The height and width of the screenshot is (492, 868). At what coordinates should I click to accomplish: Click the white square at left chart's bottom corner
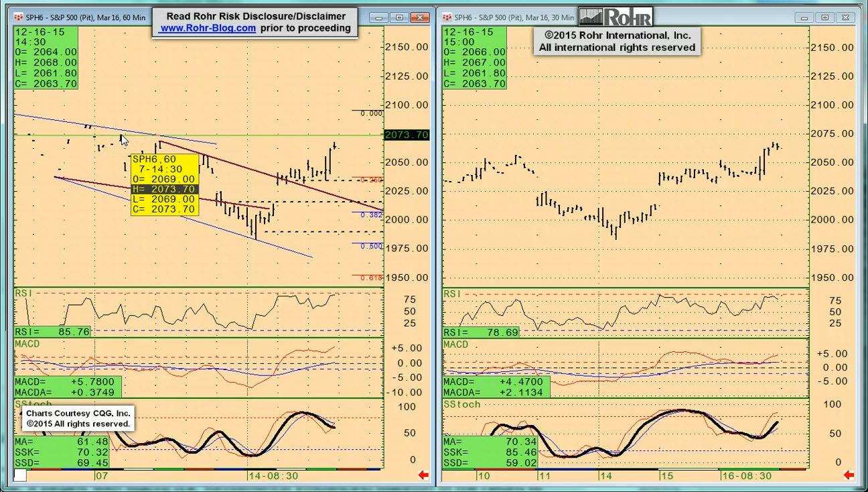20,475
